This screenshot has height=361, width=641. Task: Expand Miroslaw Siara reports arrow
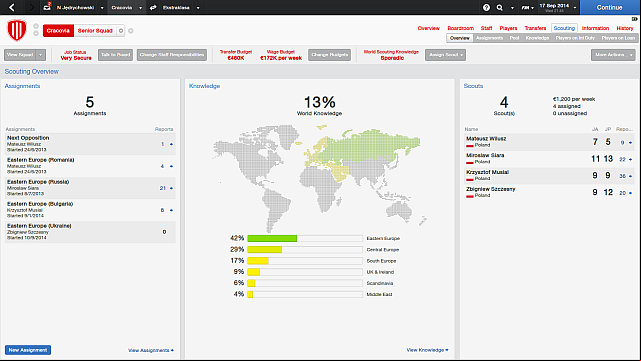tap(630, 159)
